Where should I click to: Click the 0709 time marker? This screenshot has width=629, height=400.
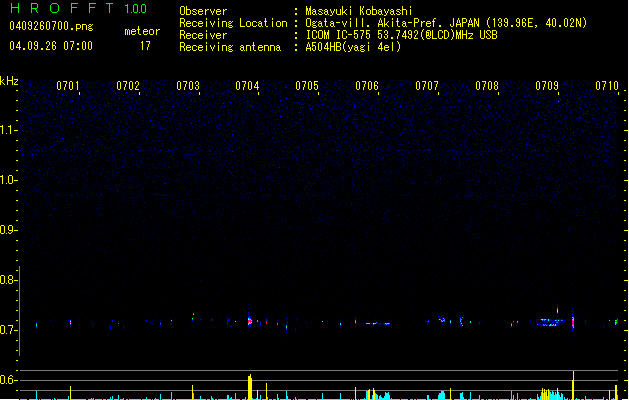(x=547, y=86)
